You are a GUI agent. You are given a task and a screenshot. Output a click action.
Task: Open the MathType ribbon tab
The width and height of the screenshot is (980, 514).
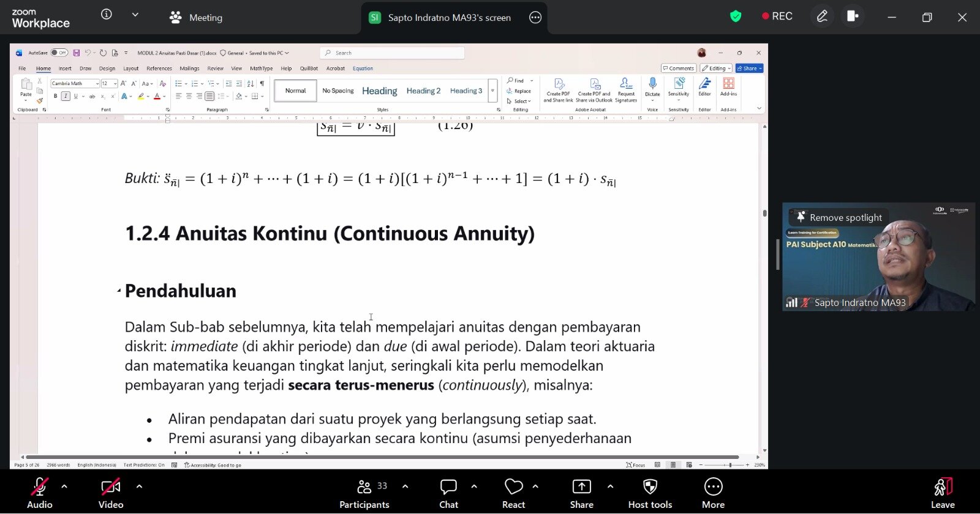coord(262,69)
